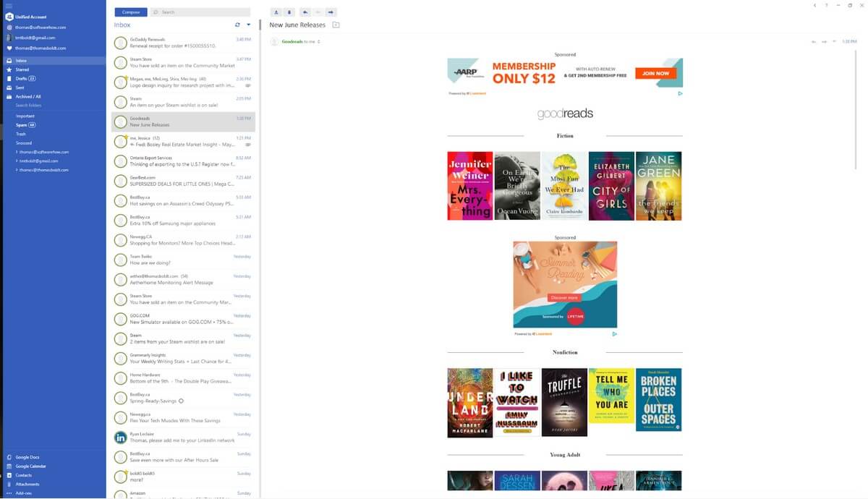Click the forward arrow toolbar icon

[x=331, y=12]
